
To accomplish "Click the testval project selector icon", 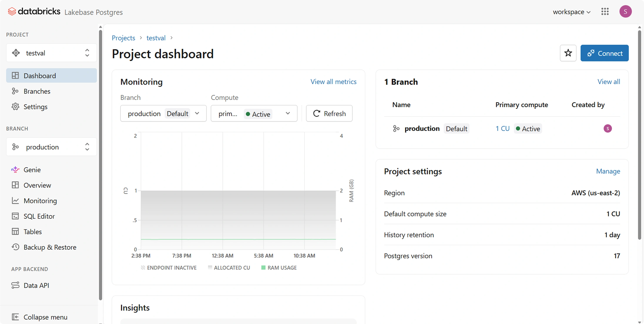I will 16,53.
